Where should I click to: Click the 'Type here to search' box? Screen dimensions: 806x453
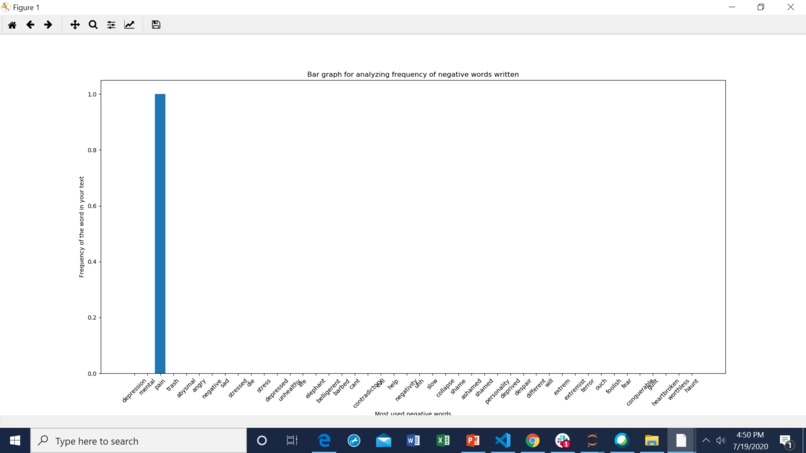point(138,441)
